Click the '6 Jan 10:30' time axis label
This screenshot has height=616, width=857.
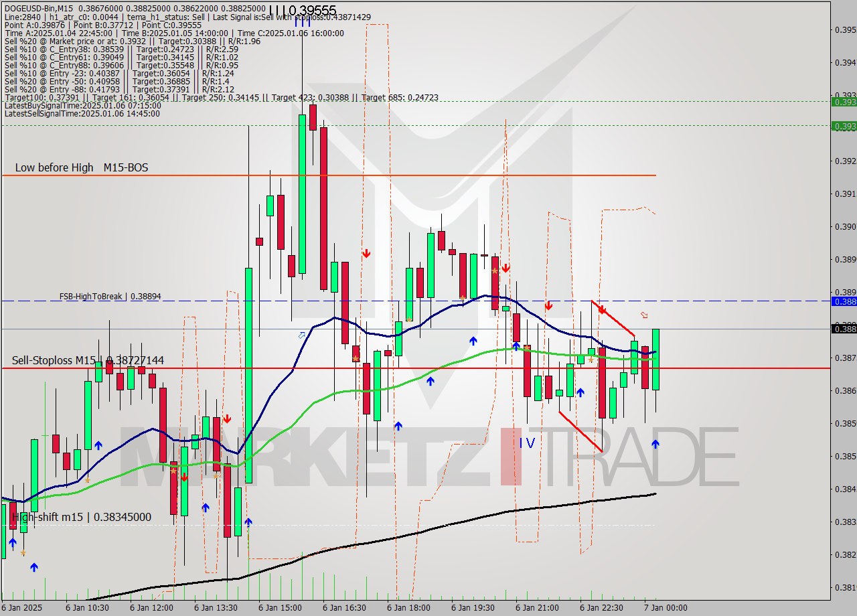(87, 608)
